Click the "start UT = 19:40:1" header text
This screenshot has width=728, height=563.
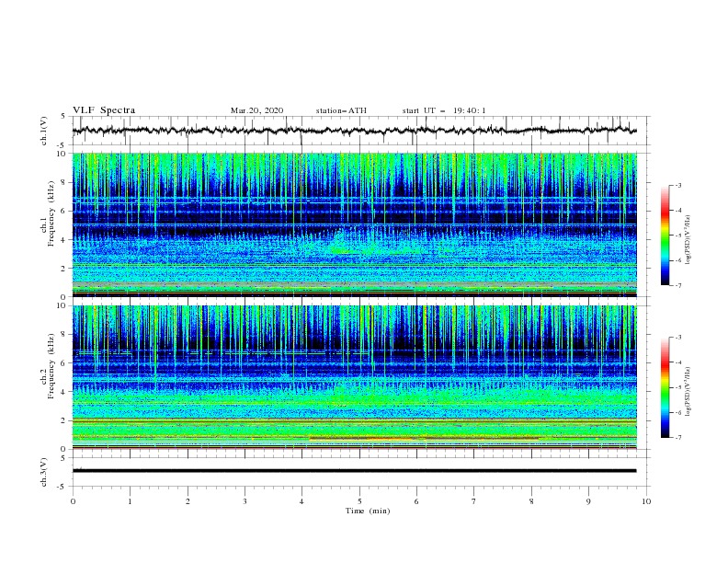click(x=444, y=110)
